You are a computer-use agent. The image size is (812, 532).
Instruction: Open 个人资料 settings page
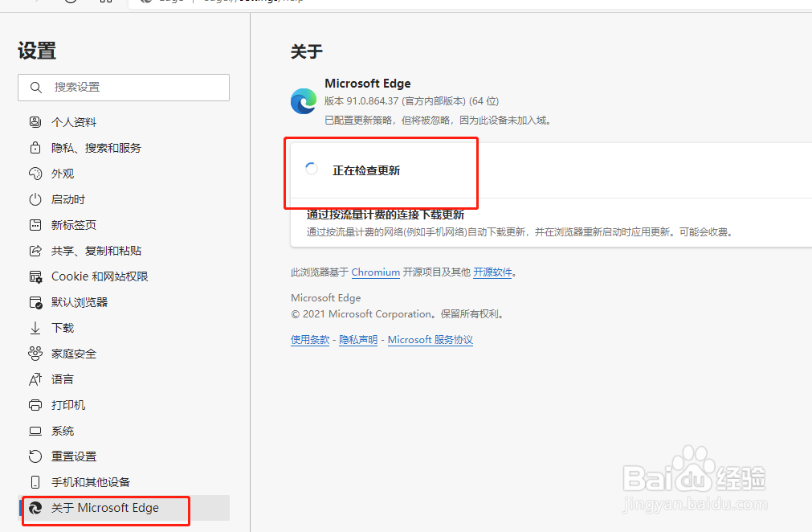tap(124, 122)
